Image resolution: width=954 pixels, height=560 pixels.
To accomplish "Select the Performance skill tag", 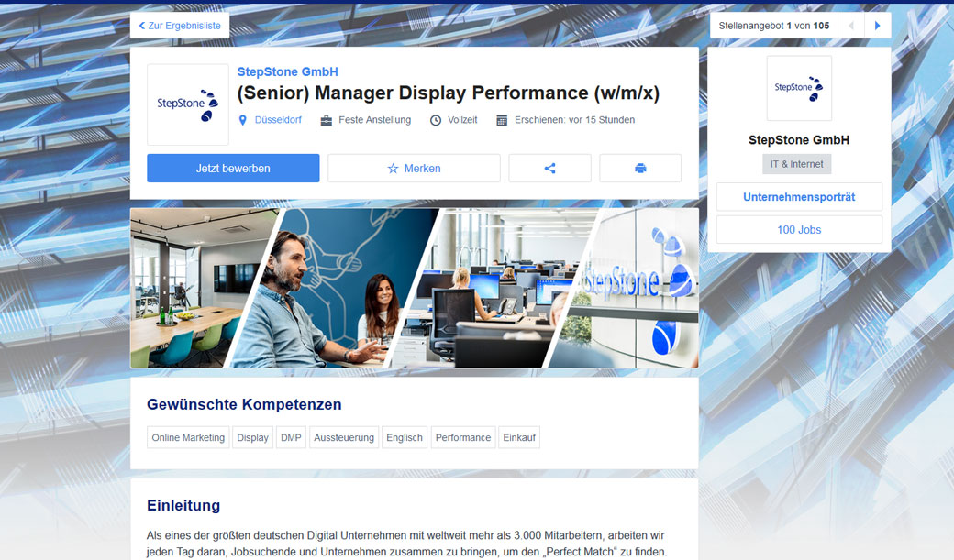I will coord(463,438).
